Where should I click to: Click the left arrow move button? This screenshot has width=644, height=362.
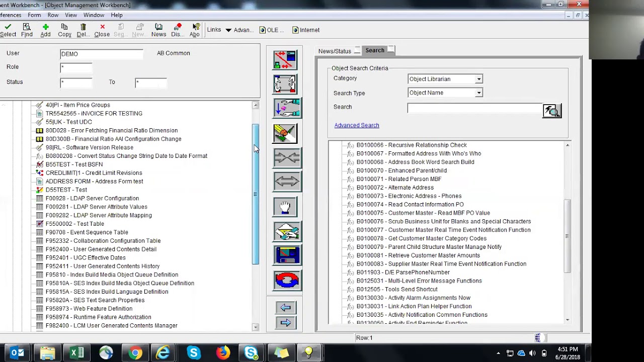click(x=286, y=307)
